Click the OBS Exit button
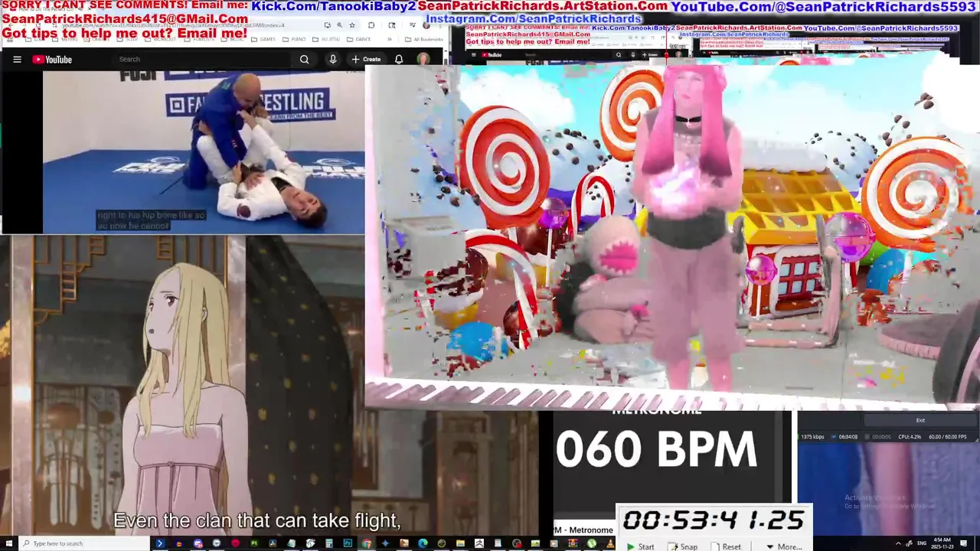This screenshot has width=980, height=551. (920, 420)
